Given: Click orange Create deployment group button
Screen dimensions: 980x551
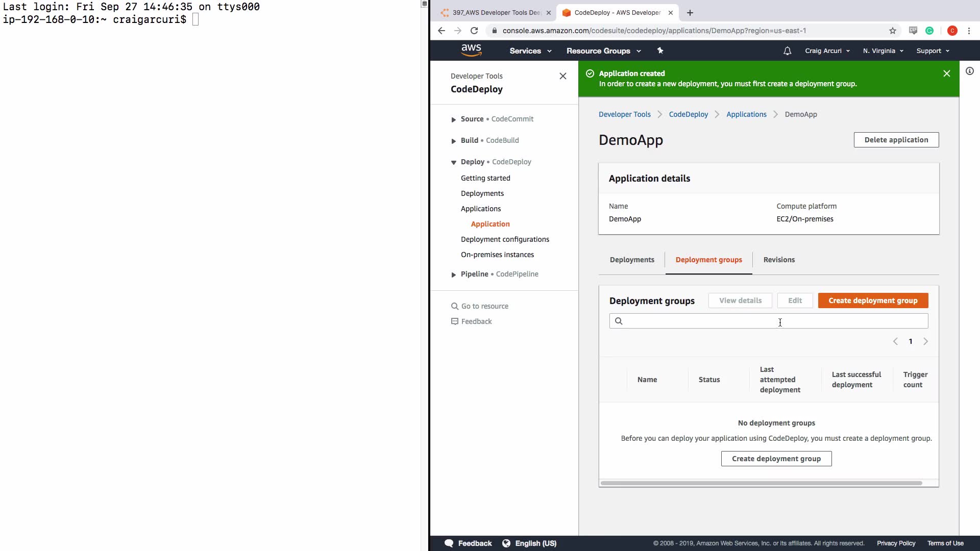Looking at the screenshot, I should click(x=872, y=300).
